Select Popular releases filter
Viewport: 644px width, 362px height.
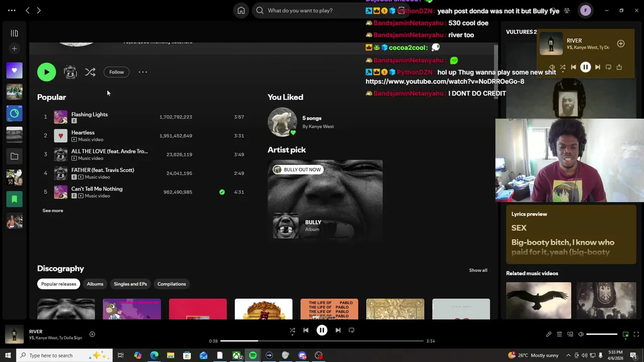[58, 284]
